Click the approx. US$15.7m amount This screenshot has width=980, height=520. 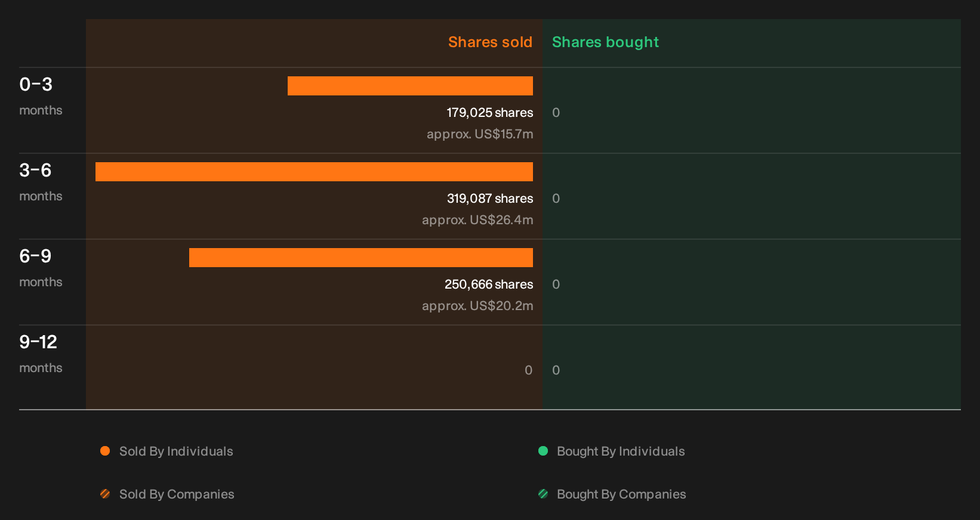480,134
